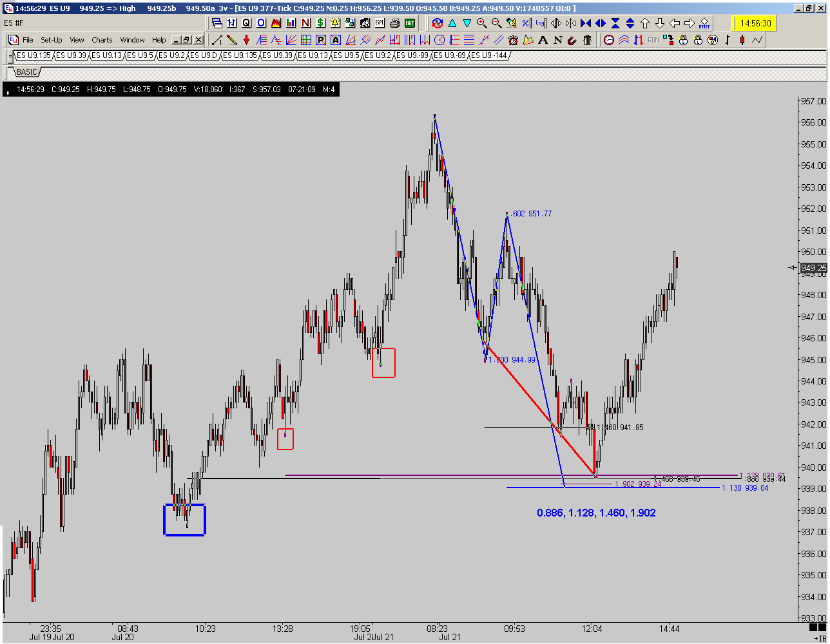830x644 pixels.
Task: Click the flame icon in toolbar
Action: coord(276,23)
